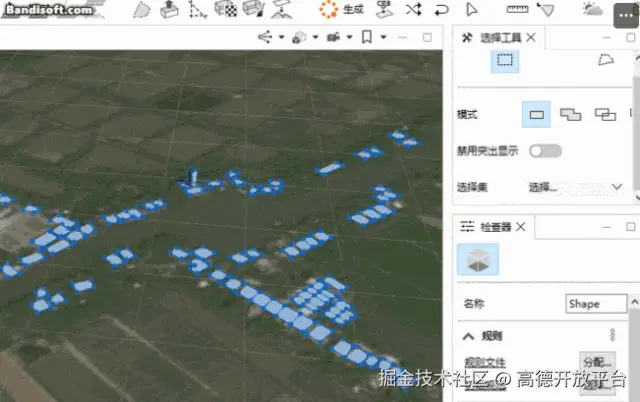Select the cube paint brush tool
Viewport: 640px width, 402px height.
pyautogui.click(x=254, y=9)
